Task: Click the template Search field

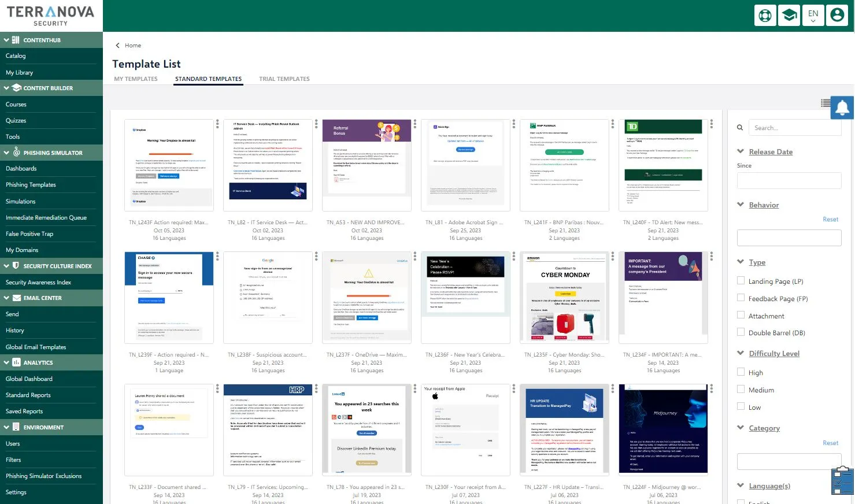Action: pos(795,128)
